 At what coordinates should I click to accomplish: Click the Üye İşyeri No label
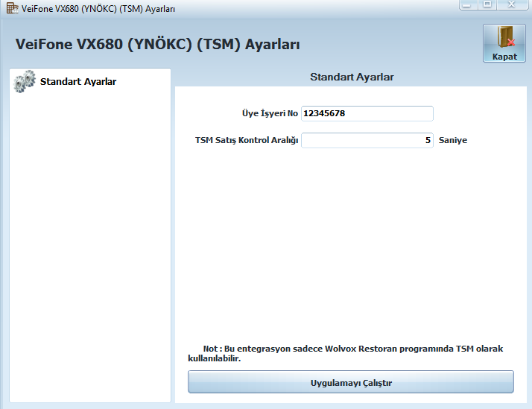[x=270, y=113]
